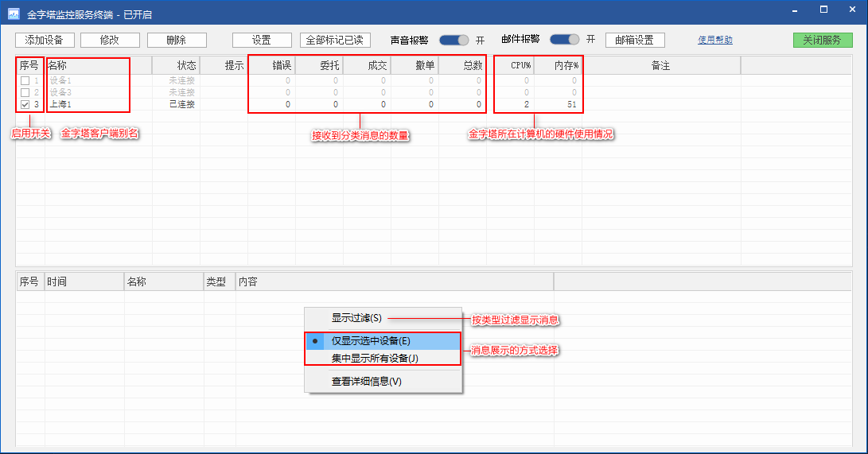Close the 金字塔监控服务终端 window
The height and width of the screenshot is (454, 868).
853,10
